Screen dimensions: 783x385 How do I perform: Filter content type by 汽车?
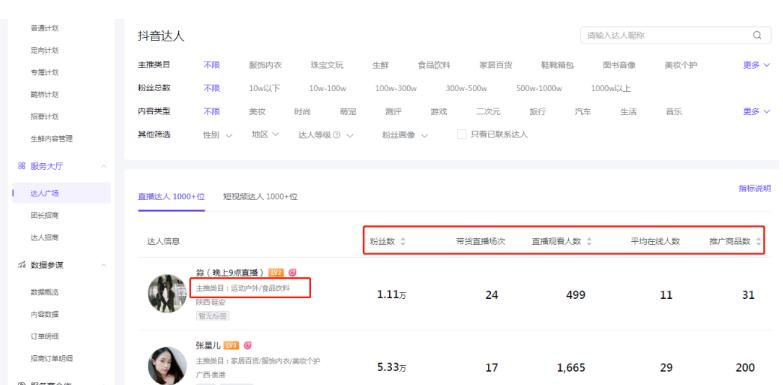583,111
